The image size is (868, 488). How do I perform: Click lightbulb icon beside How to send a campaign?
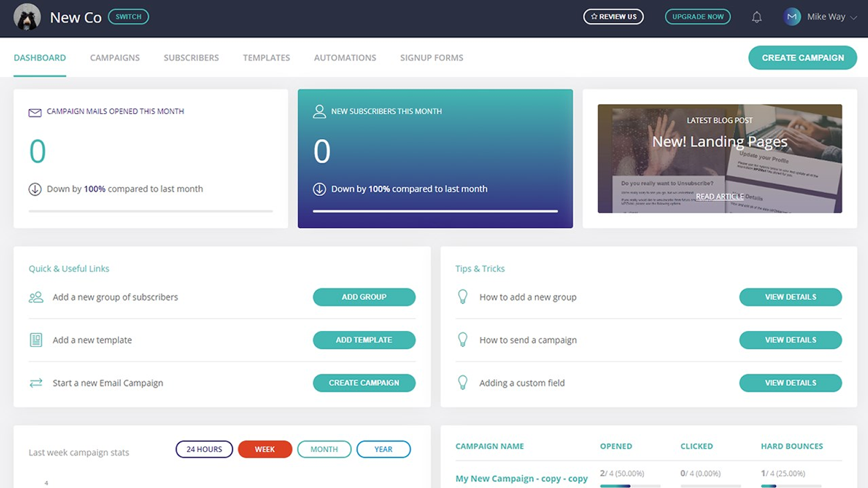pyautogui.click(x=463, y=339)
